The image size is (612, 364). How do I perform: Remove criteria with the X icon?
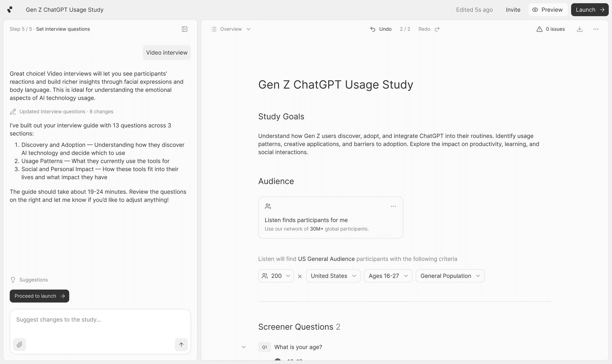coord(300,276)
